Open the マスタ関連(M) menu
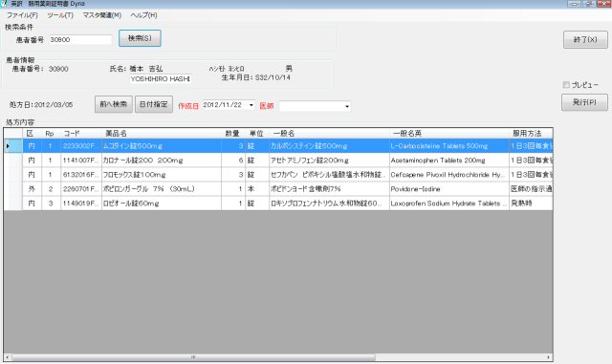The height and width of the screenshot is (364, 612). click(102, 15)
